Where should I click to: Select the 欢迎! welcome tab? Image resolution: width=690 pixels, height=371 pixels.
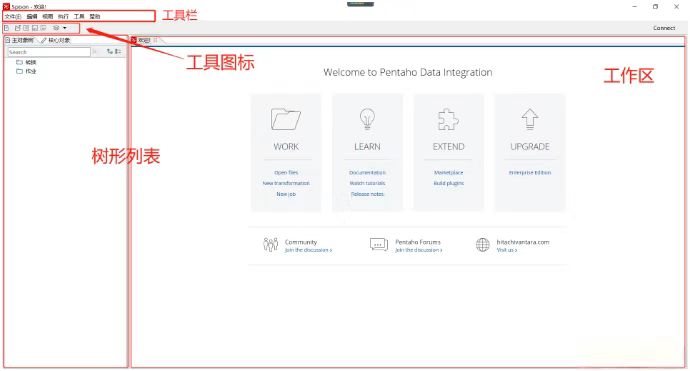[144, 40]
